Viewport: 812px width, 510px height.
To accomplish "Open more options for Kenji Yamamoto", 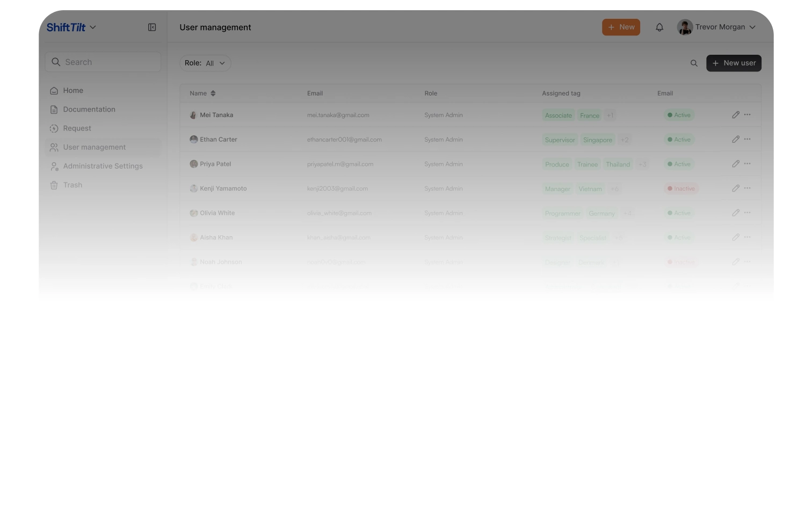I will (x=747, y=188).
